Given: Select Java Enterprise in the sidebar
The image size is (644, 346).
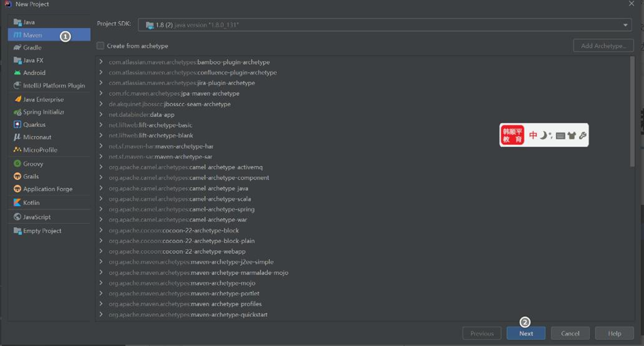Looking at the screenshot, I should [43, 99].
